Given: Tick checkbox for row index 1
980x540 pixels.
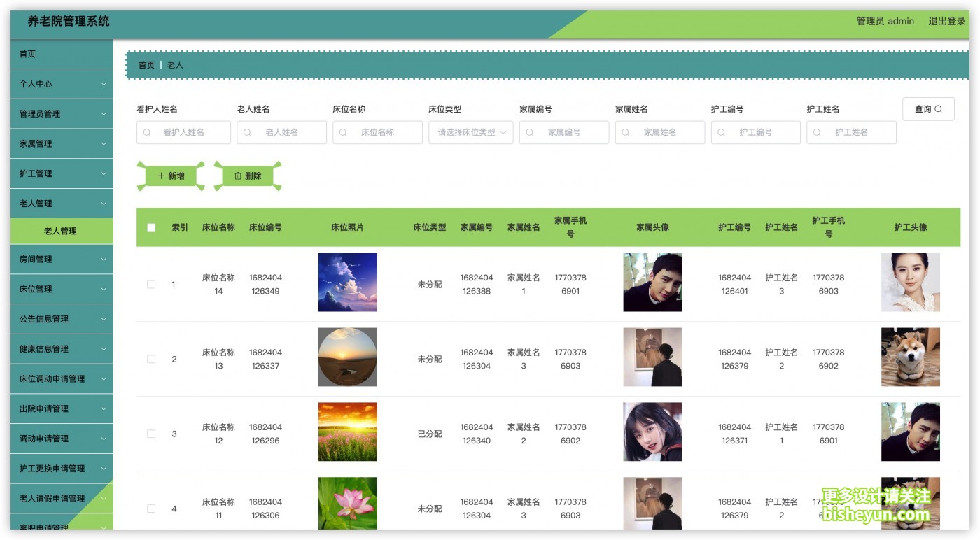Looking at the screenshot, I should tap(151, 285).
